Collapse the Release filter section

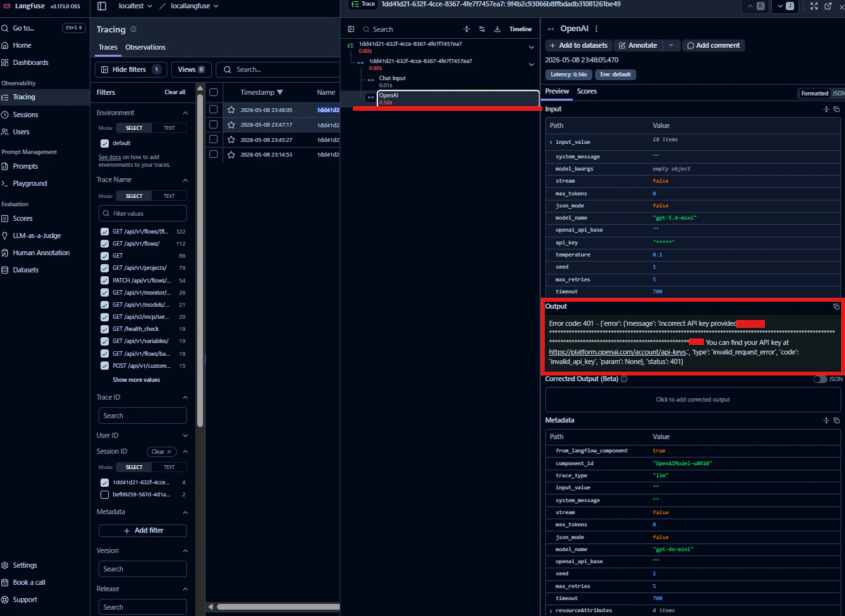pyautogui.click(x=185, y=589)
